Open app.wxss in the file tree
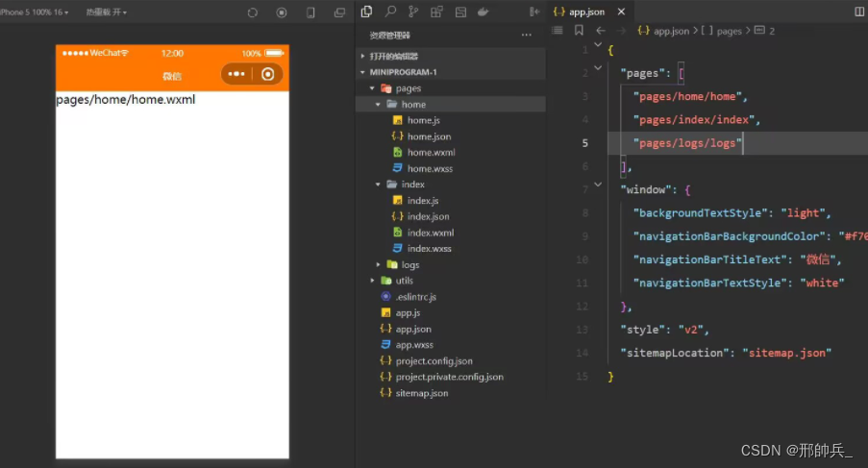The height and width of the screenshot is (468, 868). [x=414, y=345]
